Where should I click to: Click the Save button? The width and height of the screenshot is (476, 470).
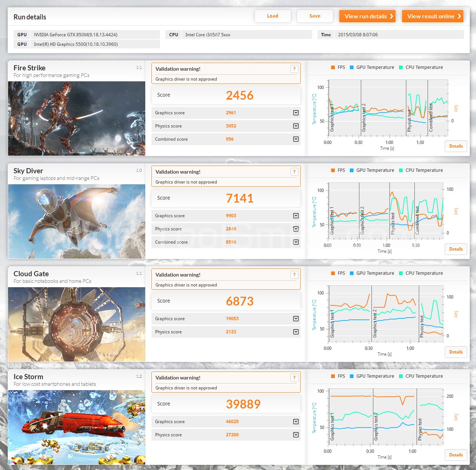tap(315, 16)
